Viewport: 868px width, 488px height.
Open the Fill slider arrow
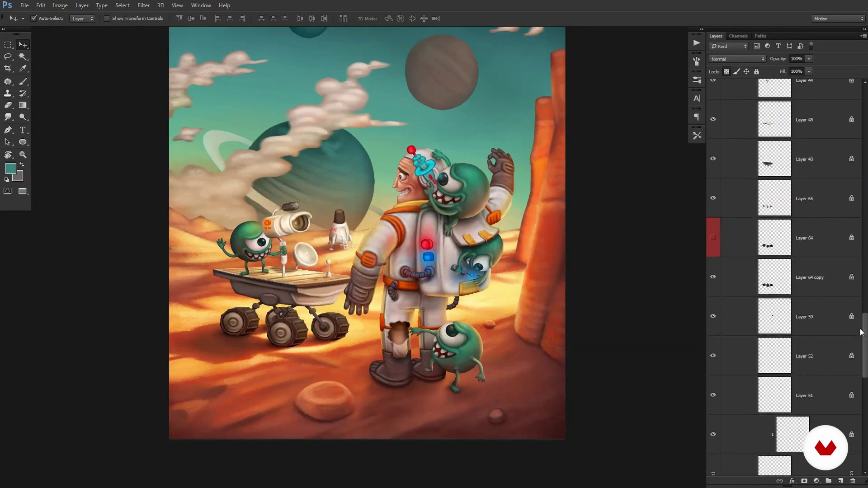pos(809,71)
